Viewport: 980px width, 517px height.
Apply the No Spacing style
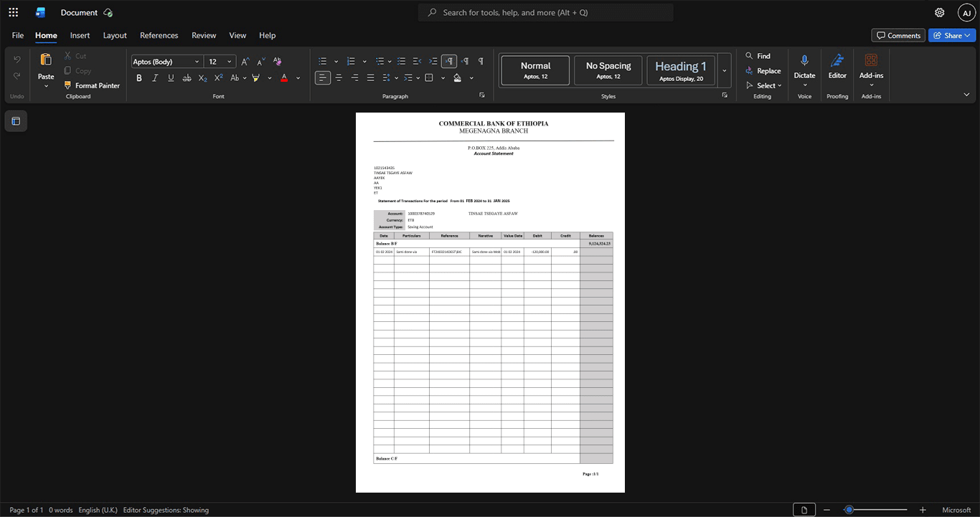point(608,71)
